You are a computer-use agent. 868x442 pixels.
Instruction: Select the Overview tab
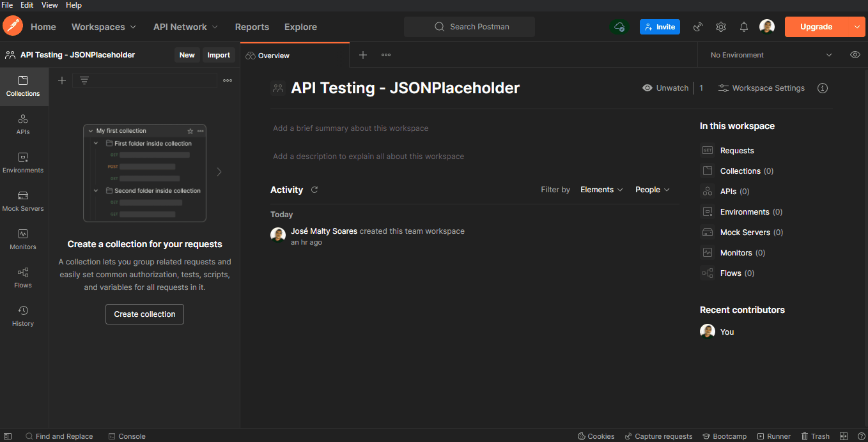pyautogui.click(x=268, y=56)
